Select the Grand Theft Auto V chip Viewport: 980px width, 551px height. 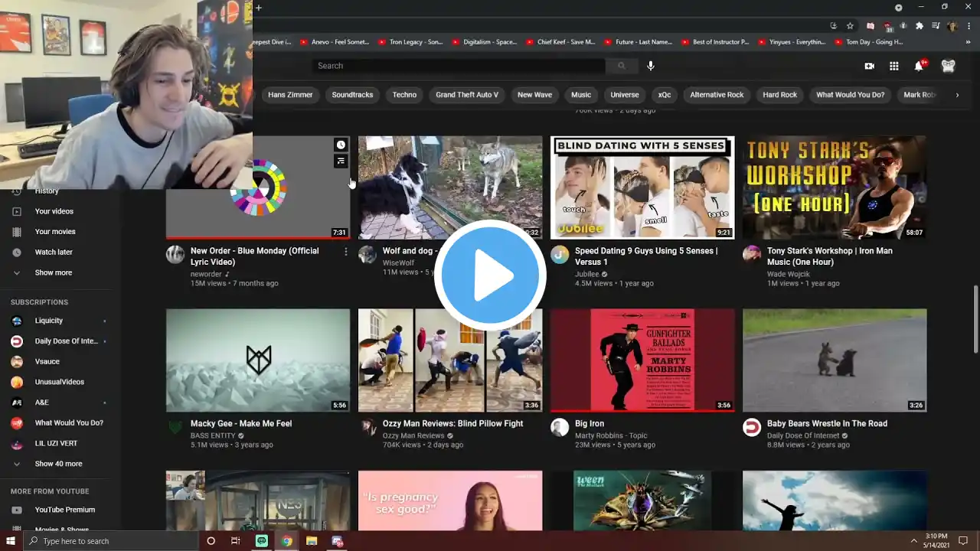(x=467, y=95)
